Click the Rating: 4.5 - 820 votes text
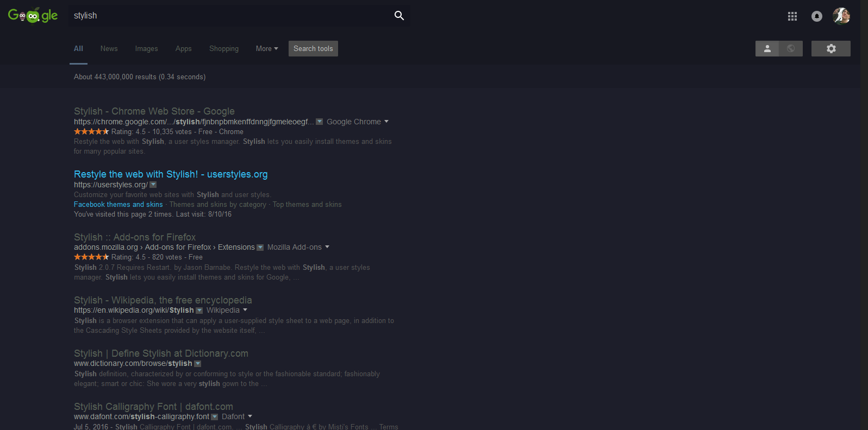Image resolution: width=868 pixels, height=430 pixels. click(147, 257)
